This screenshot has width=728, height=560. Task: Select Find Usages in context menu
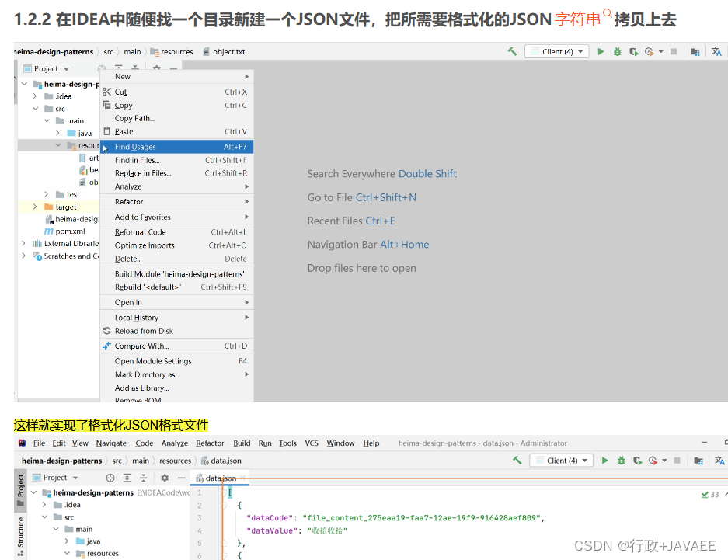pyautogui.click(x=177, y=147)
